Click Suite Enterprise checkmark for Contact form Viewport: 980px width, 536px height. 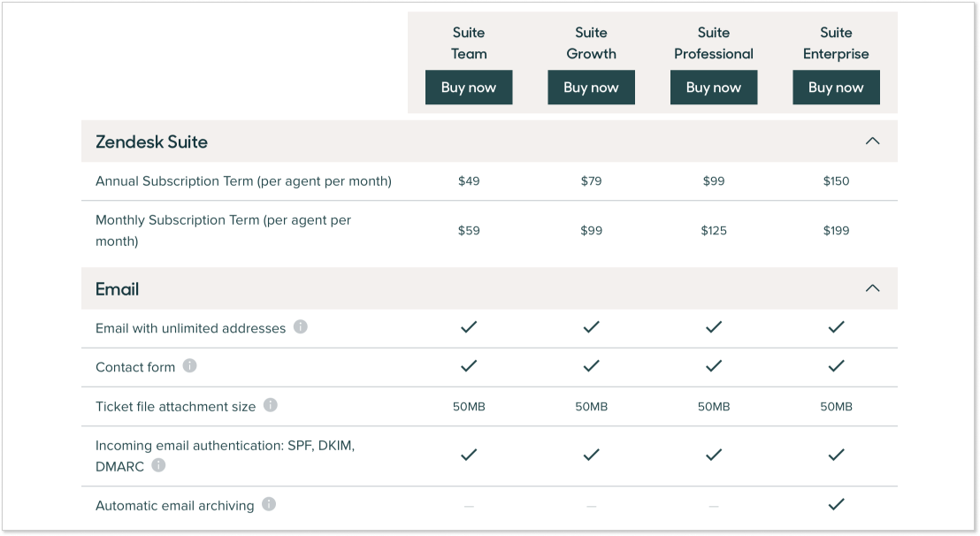point(836,365)
